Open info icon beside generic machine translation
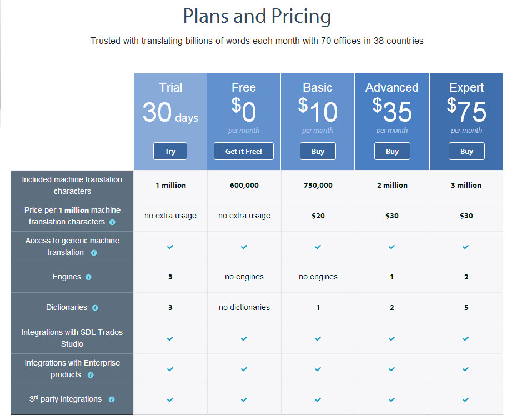This screenshot has width=507, height=420. coord(94,253)
